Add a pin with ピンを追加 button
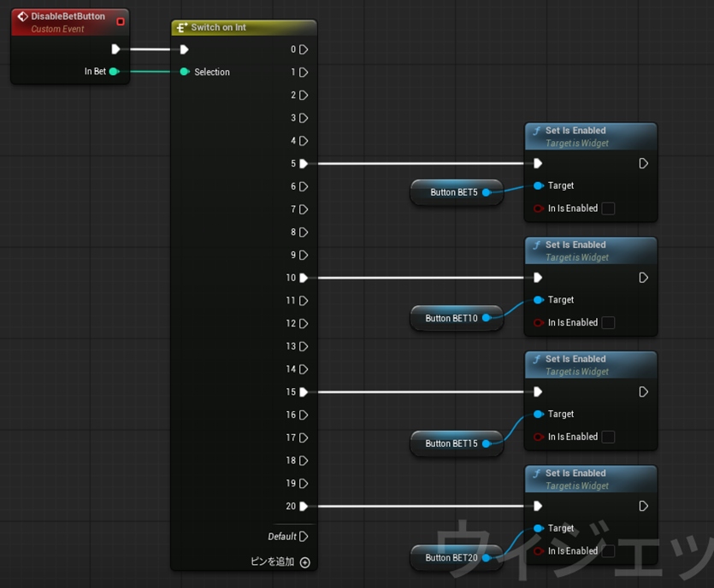 tap(304, 562)
